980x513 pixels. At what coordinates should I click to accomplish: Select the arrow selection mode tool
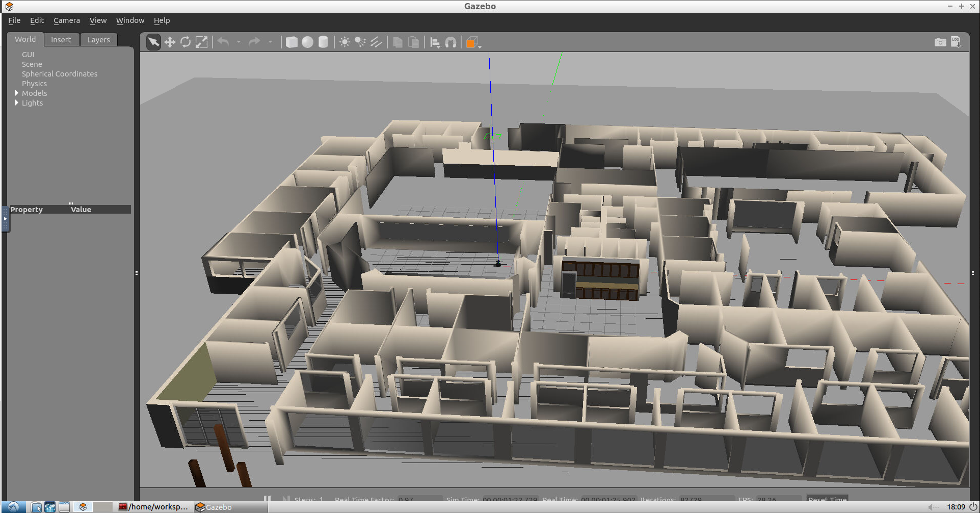(x=153, y=42)
